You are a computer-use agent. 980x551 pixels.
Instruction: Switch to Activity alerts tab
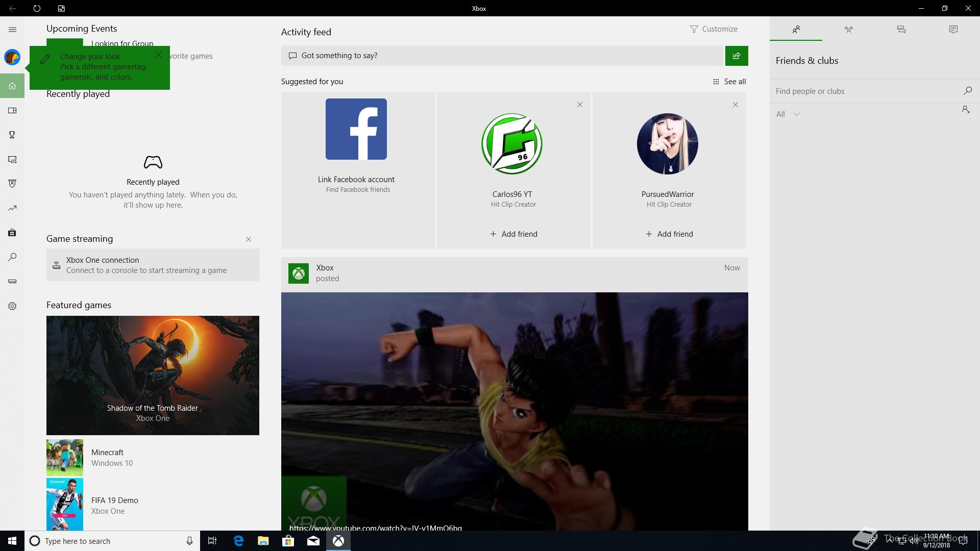(953, 29)
